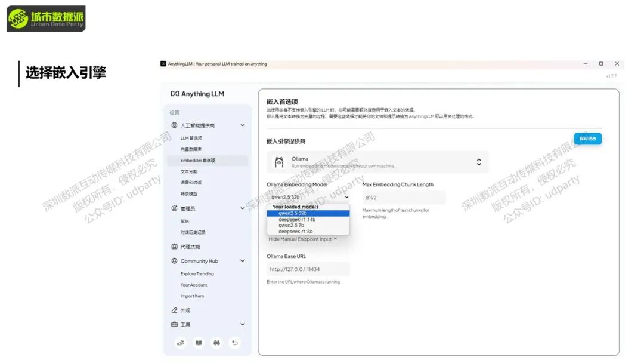Click the tools briefcase icon beside 工具
The image size is (644, 363).
pos(174,324)
